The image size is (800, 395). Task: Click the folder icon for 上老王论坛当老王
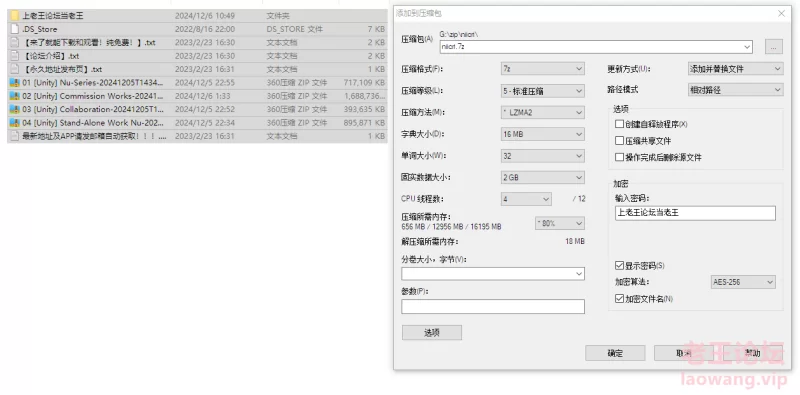pos(15,16)
